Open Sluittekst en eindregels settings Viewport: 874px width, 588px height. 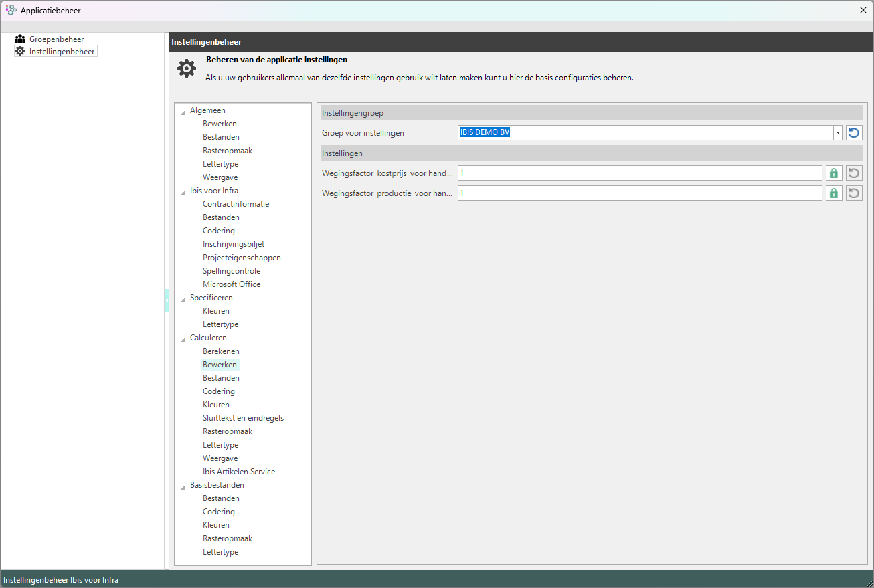pos(243,418)
